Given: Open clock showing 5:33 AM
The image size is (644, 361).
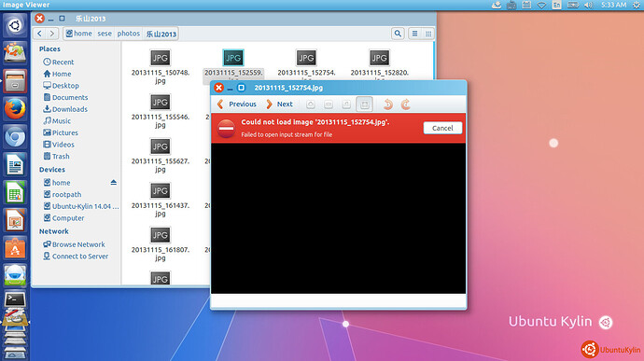Looking at the screenshot, I should point(613,5).
